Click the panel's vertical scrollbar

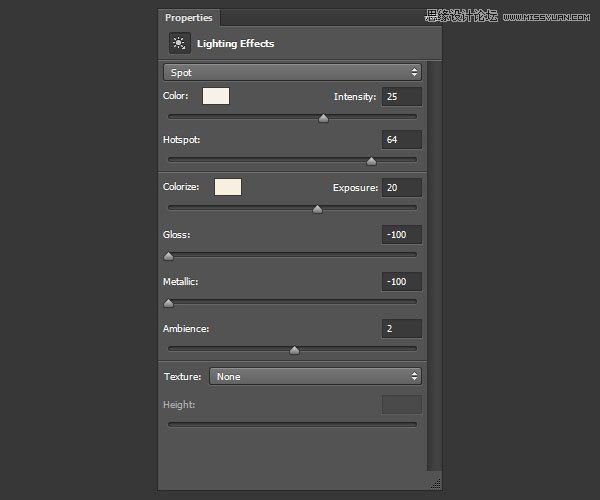pyautogui.click(x=434, y=266)
